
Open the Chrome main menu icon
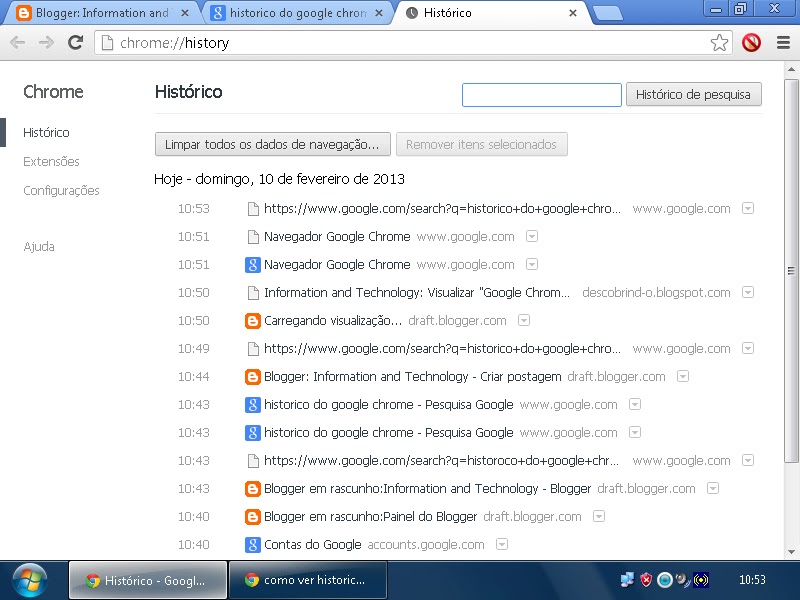tap(783, 42)
